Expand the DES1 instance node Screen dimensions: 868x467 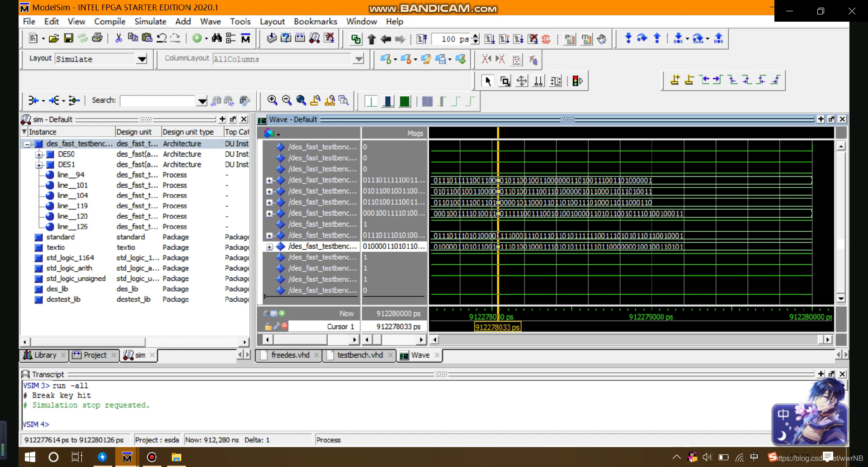pyautogui.click(x=39, y=165)
